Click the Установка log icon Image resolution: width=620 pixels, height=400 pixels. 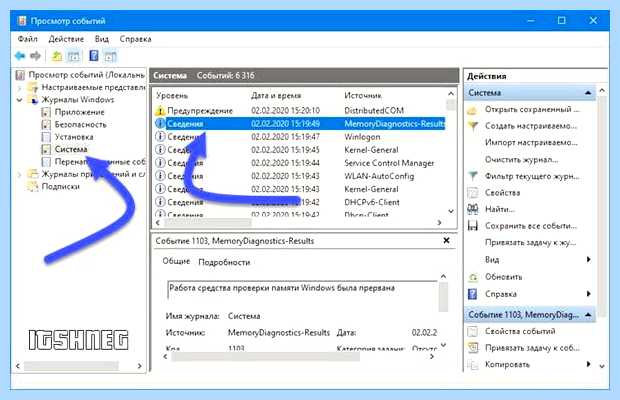(46, 137)
